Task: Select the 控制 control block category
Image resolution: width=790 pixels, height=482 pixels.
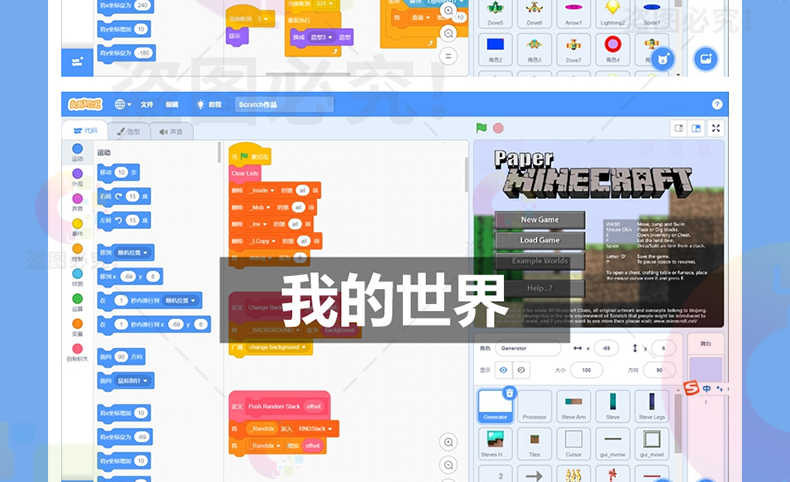Action: click(77, 252)
